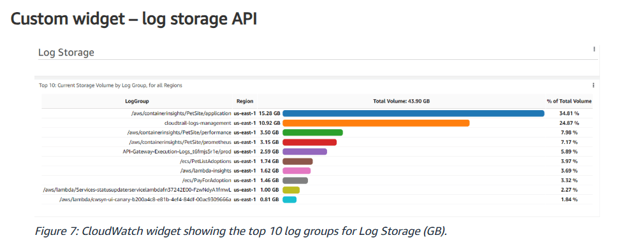The image size is (644, 247).
Task: Click the cyan 0.81 GB bar
Action: pyautogui.click(x=289, y=199)
